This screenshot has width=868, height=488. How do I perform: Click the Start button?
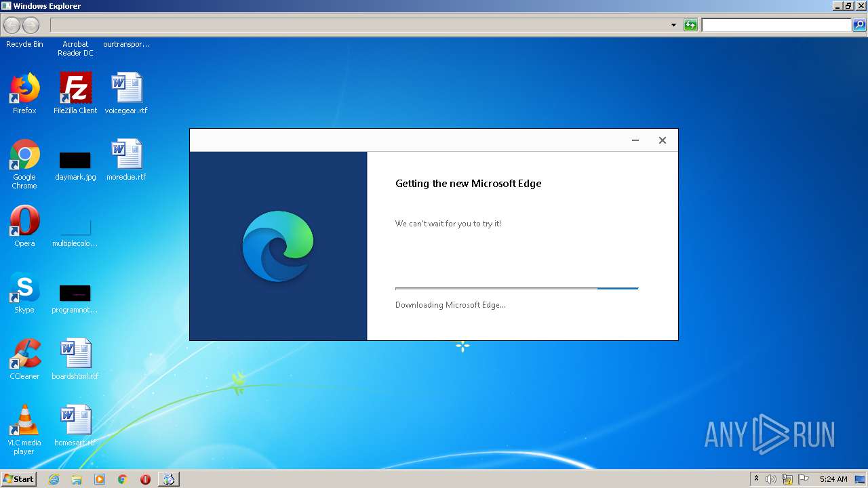tap(19, 479)
